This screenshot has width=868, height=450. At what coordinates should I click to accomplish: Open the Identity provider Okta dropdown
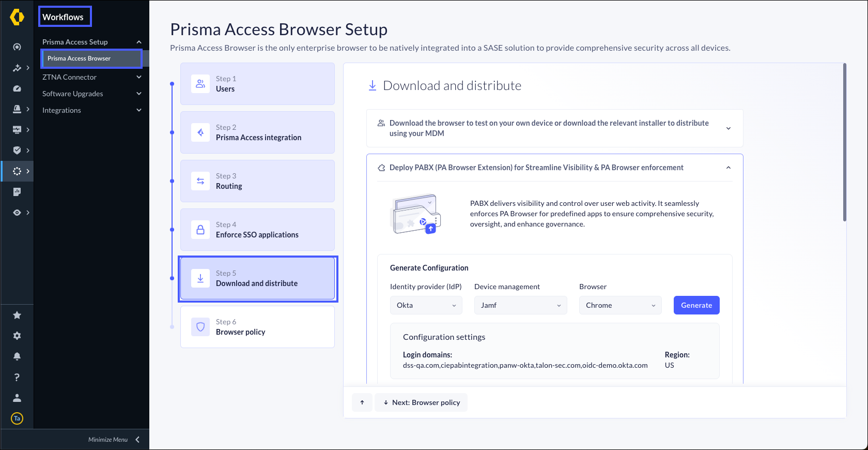(x=426, y=305)
